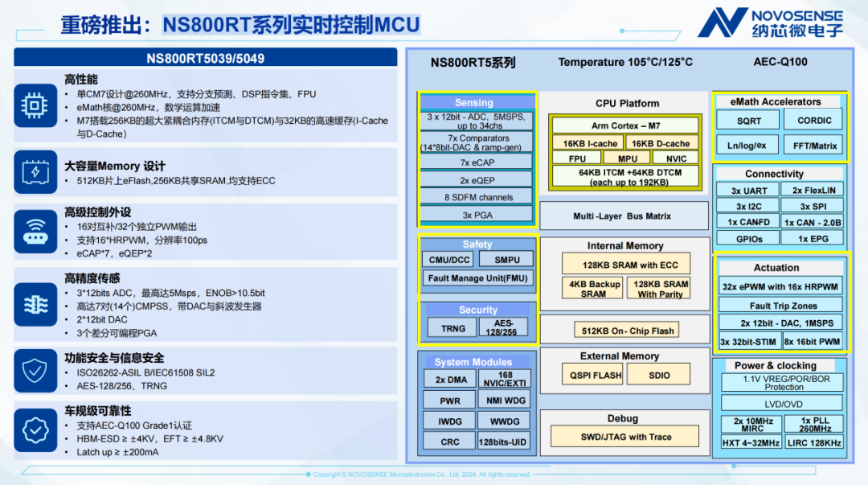The width and height of the screenshot is (868, 485).
Task: Toggle the TRNG security module
Action: tap(452, 328)
